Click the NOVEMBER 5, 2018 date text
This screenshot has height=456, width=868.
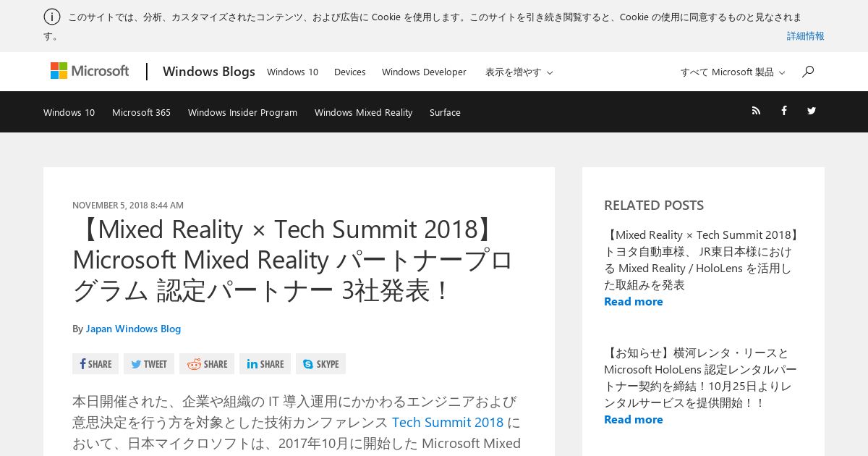(128, 206)
